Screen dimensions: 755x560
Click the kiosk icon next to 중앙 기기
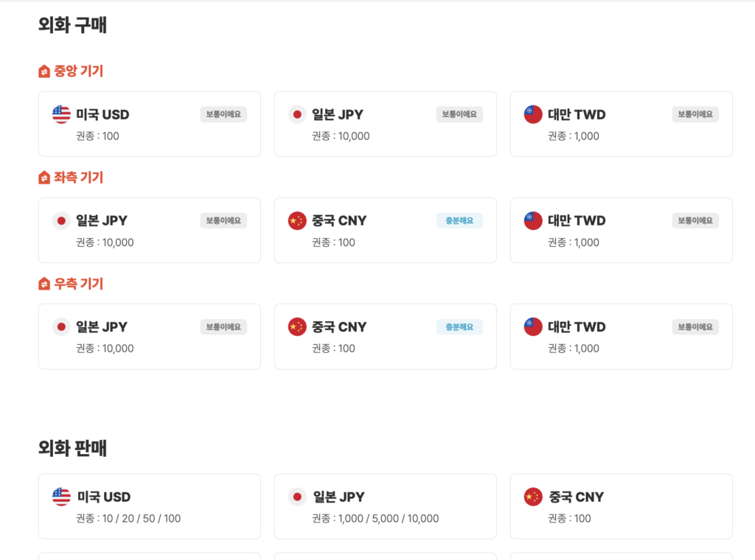pos(43,71)
